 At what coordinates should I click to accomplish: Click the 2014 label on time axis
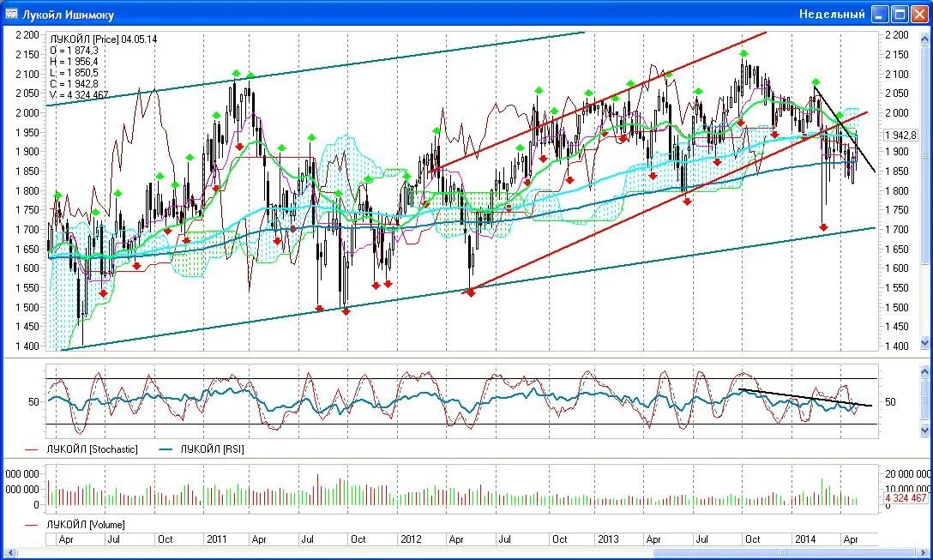tap(805, 539)
